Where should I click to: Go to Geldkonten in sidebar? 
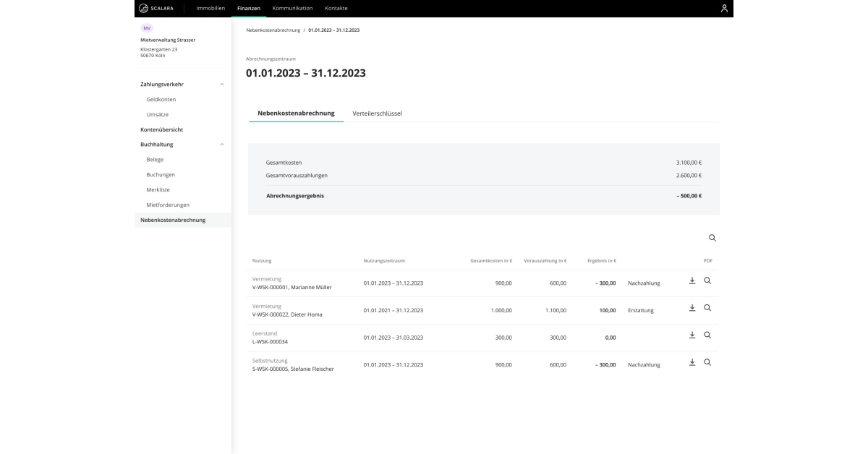(161, 99)
